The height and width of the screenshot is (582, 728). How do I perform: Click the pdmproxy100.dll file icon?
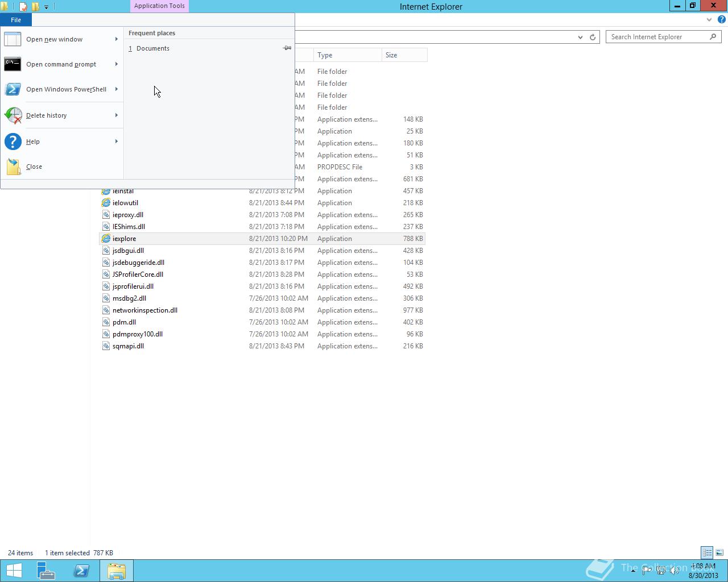point(106,334)
